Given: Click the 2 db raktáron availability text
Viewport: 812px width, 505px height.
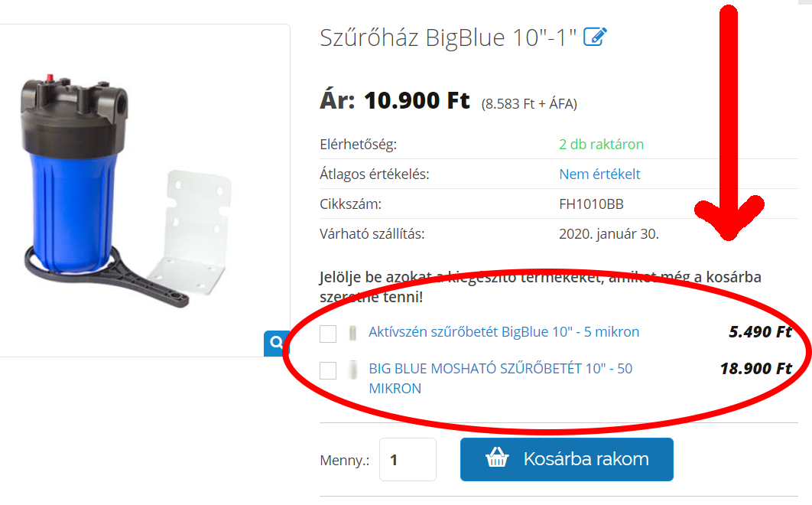Looking at the screenshot, I should point(601,144).
